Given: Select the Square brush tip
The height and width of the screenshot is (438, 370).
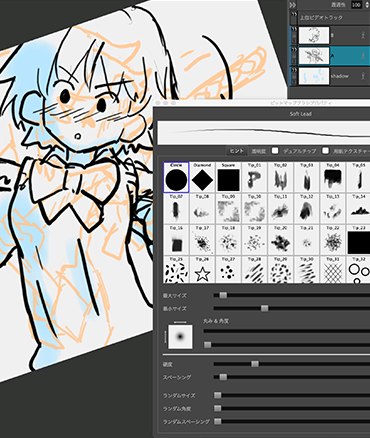Looking at the screenshot, I should (x=228, y=177).
